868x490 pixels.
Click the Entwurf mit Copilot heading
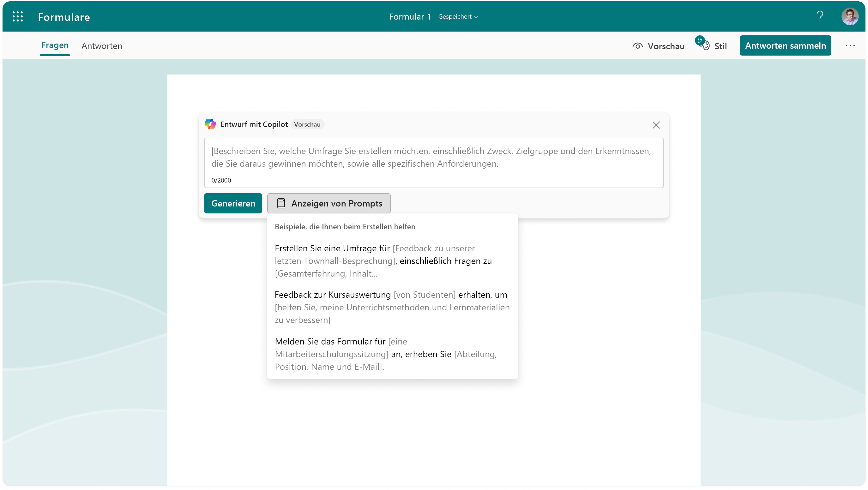(x=254, y=124)
